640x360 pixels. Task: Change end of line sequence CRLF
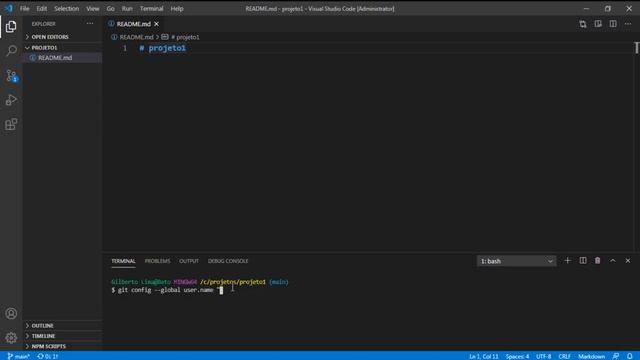coord(564,356)
